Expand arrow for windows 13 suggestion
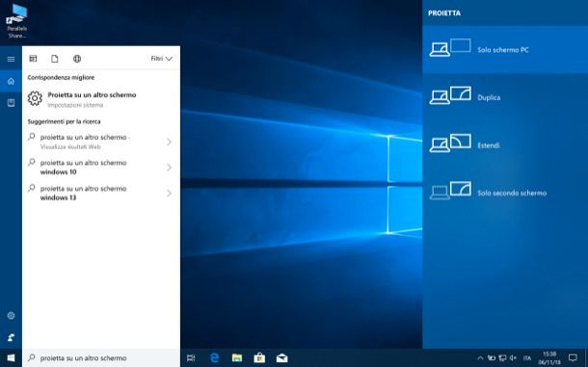The image size is (588, 367). click(x=169, y=193)
